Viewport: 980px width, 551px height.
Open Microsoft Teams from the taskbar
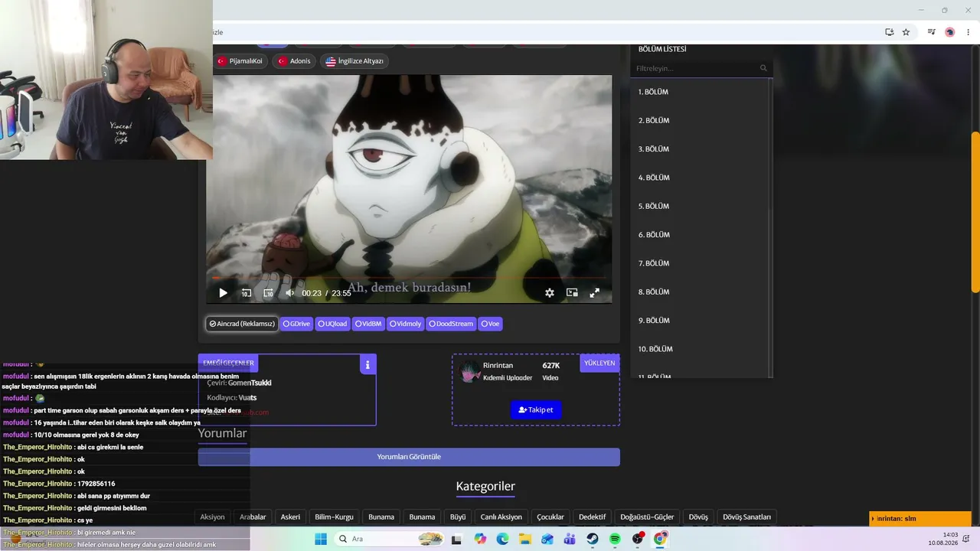pyautogui.click(x=570, y=539)
